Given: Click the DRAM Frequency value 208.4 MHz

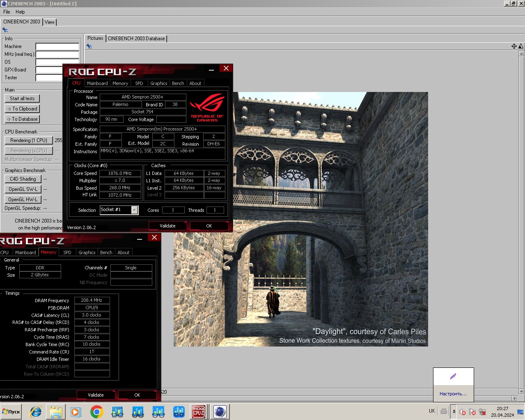Looking at the screenshot, I should [x=92, y=300].
